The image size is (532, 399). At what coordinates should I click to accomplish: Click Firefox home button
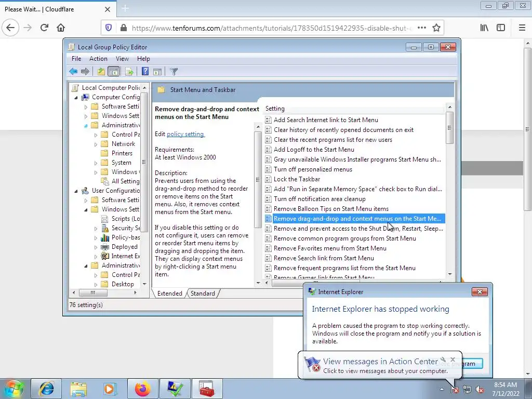coord(61,28)
